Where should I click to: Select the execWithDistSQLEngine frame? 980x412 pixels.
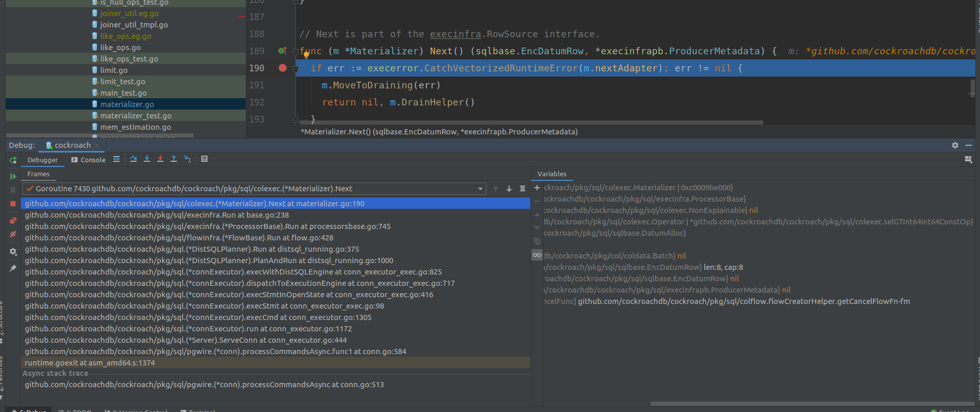point(275,272)
